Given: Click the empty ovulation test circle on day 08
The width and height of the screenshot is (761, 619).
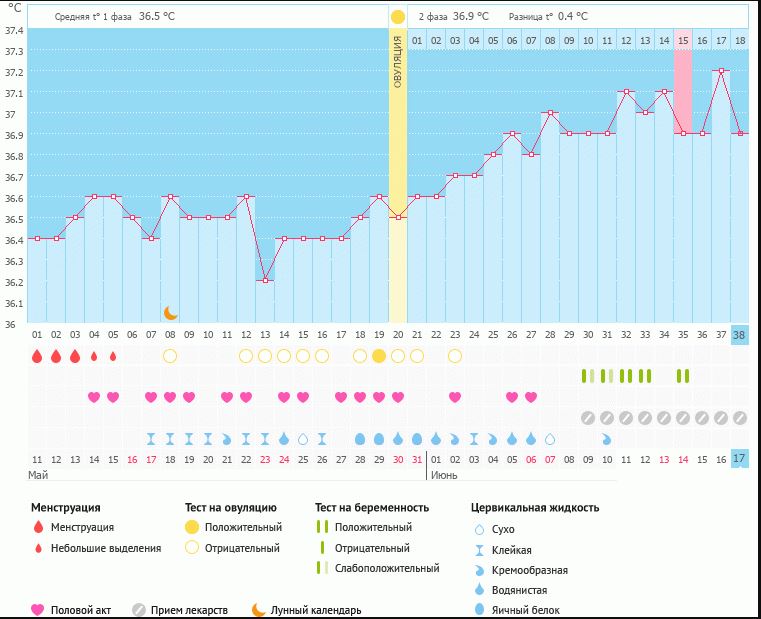Looking at the screenshot, I should (x=170, y=356).
